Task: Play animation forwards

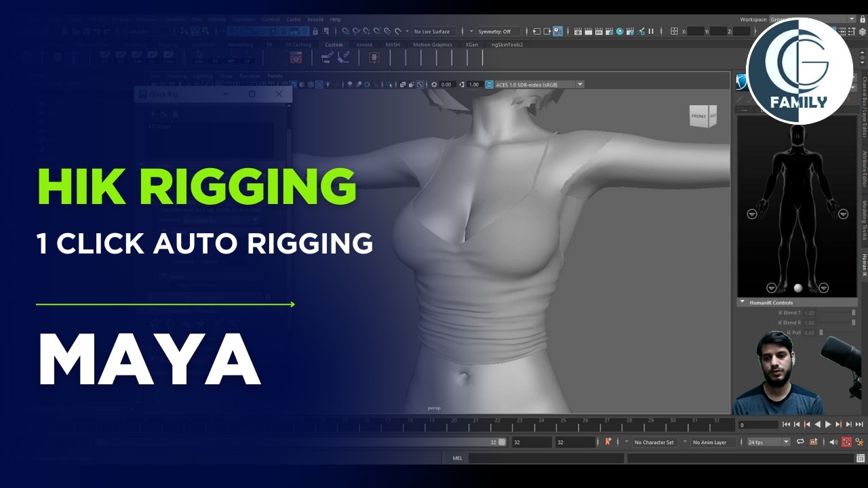Action: click(828, 424)
